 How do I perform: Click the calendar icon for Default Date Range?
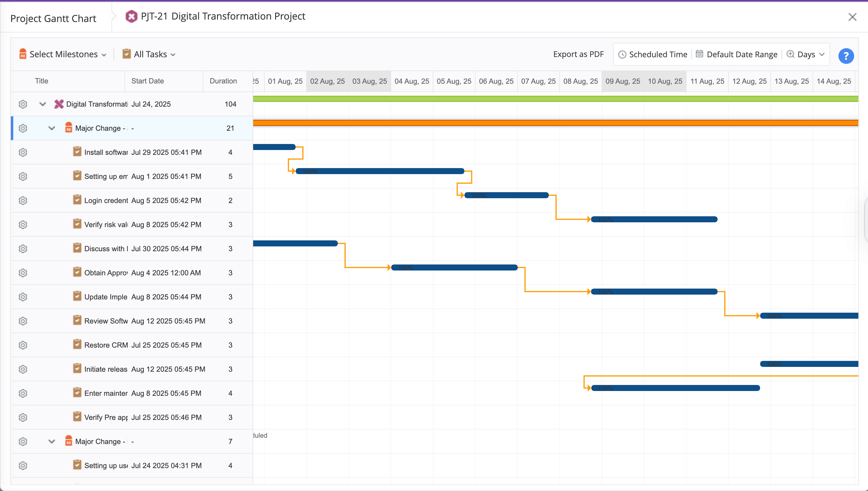(x=700, y=54)
